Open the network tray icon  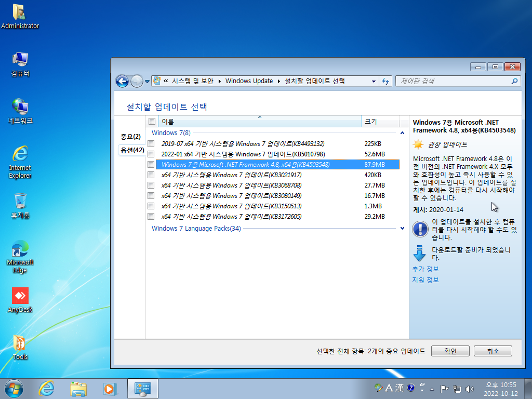457,389
